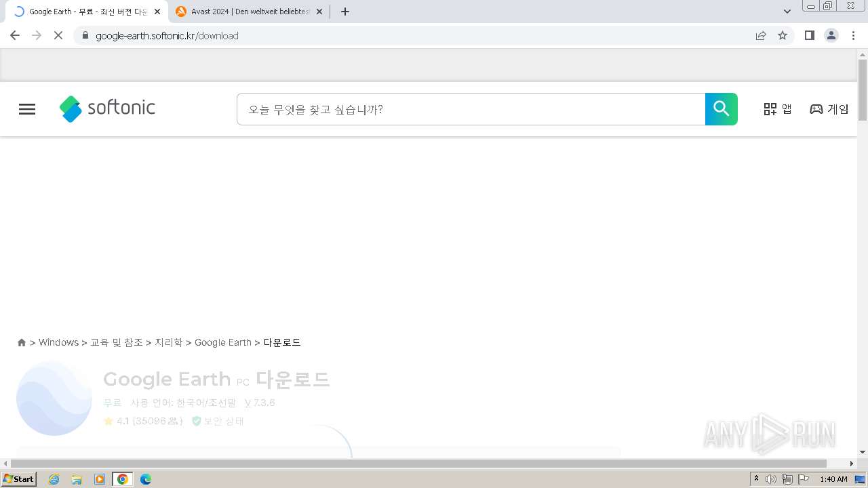Open the Windows Start menu

click(x=18, y=479)
